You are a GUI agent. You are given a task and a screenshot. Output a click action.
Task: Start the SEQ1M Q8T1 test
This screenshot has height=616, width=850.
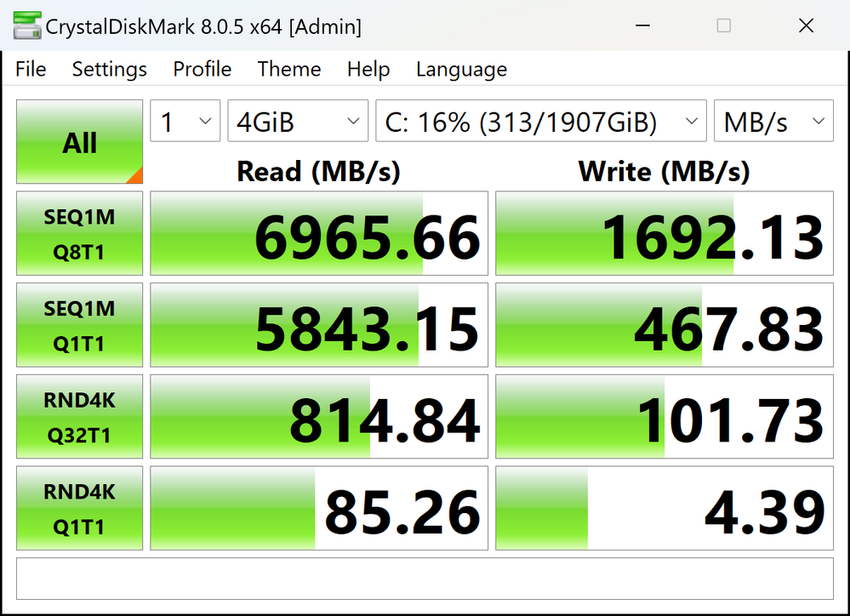pyautogui.click(x=79, y=234)
